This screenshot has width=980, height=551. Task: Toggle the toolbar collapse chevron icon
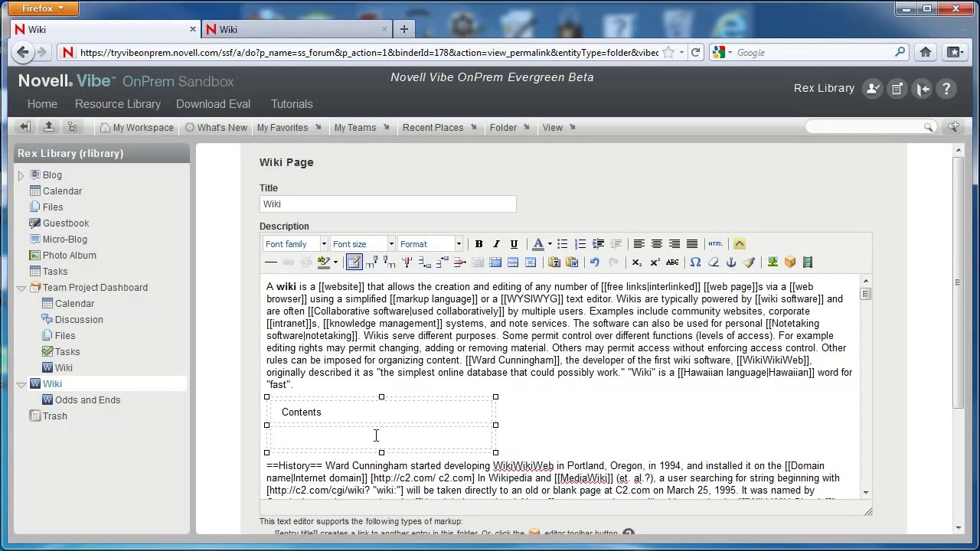click(739, 244)
